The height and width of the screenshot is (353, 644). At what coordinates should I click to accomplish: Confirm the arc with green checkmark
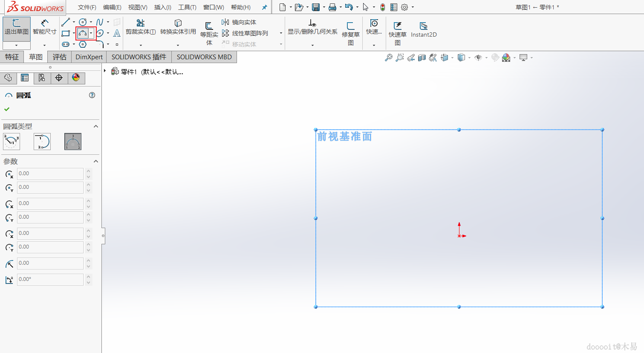[x=7, y=109]
